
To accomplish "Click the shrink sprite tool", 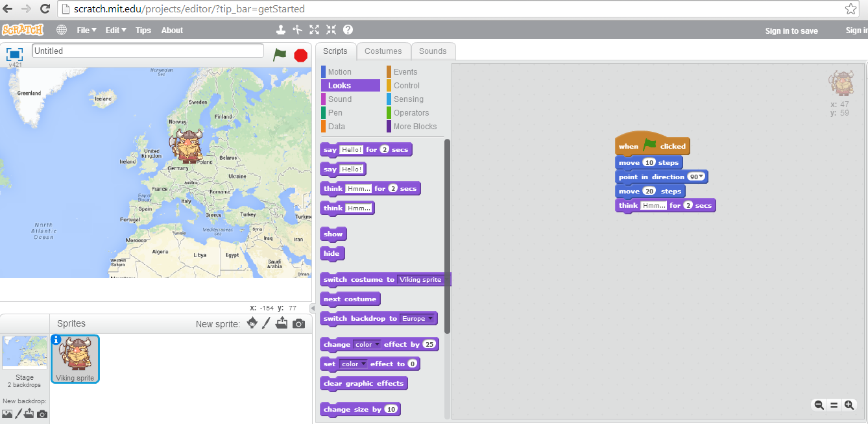I will click(331, 29).
